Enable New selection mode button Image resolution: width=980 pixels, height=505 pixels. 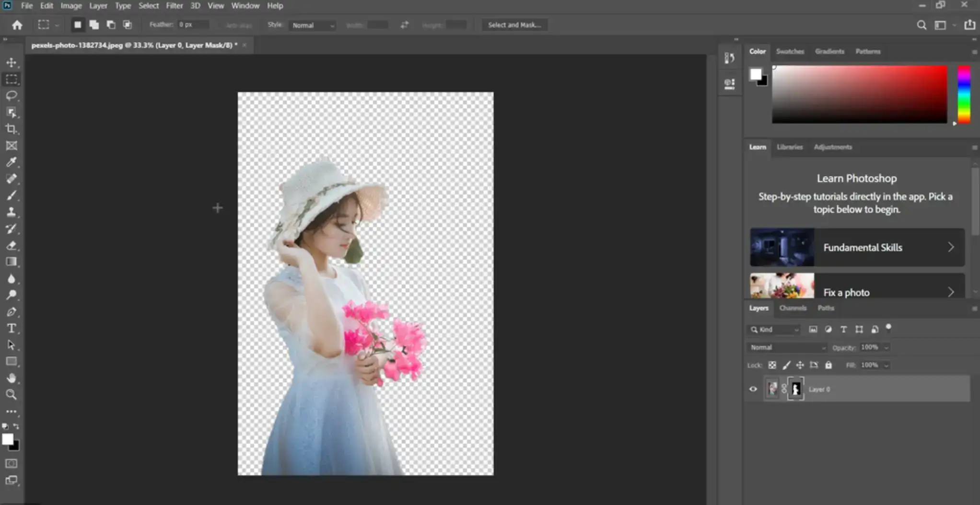[x=77, y=25]
